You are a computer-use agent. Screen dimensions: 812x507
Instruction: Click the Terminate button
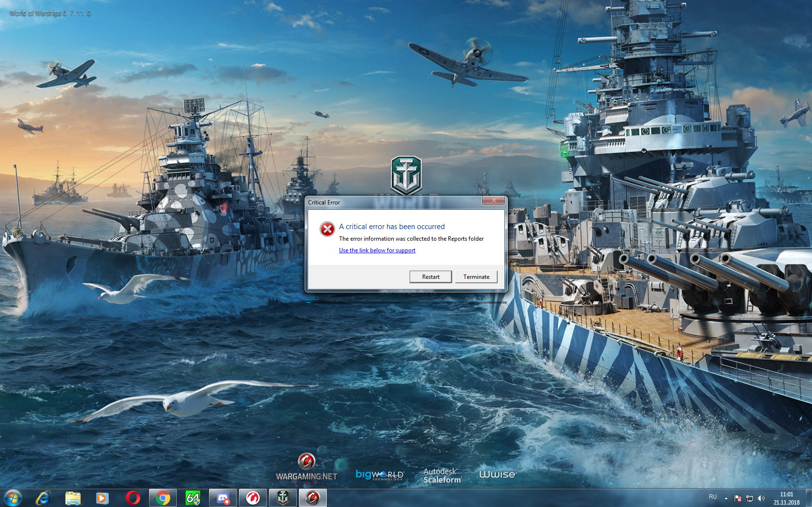pyautogui.click(x=476, y=276)
